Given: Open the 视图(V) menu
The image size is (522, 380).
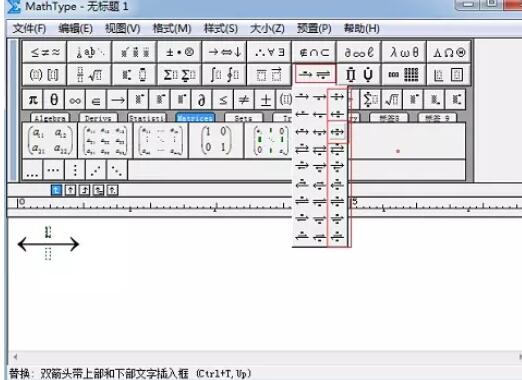Looking at the screenshot, I should coord(122,29).
